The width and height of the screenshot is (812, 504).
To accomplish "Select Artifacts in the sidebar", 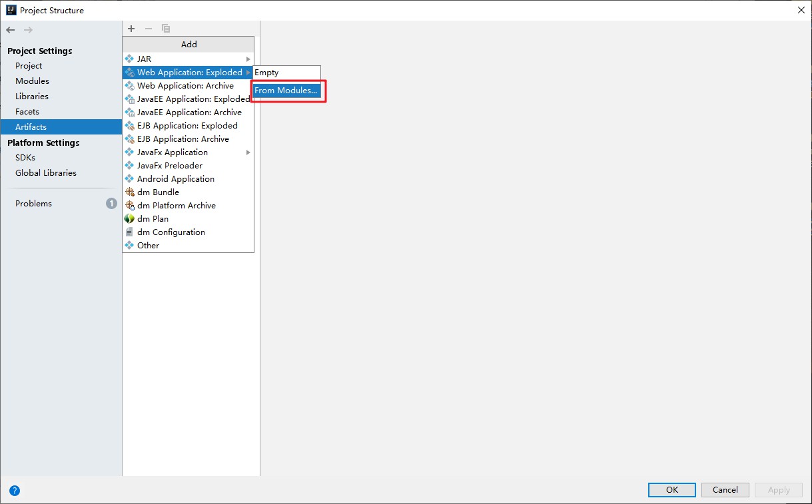I will (61, 127).
